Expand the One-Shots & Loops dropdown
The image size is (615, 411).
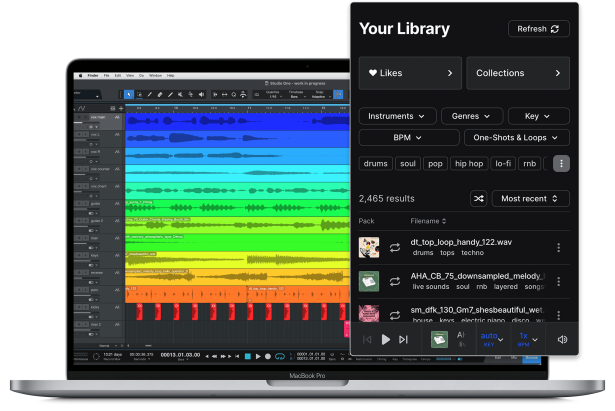click(517, 138)
